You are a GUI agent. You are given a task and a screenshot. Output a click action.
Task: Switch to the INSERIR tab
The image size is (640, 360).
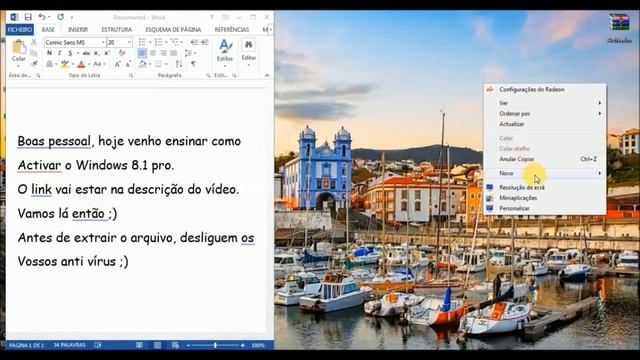click(78, 29)
